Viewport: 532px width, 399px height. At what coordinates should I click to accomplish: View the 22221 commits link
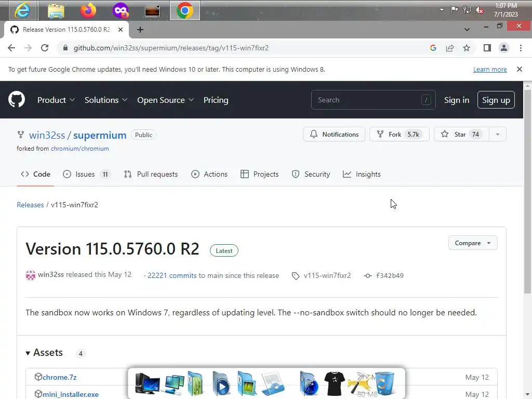(171, 275)
